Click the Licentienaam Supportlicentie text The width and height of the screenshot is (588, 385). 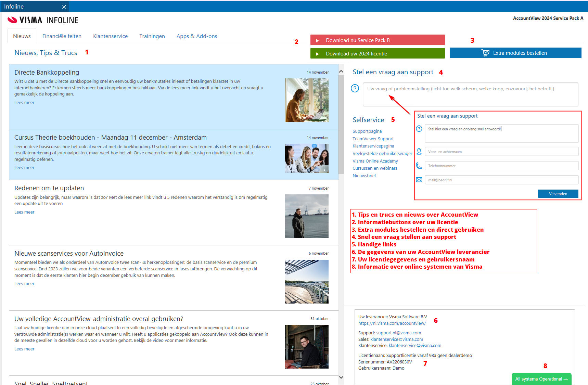(415, 356)
